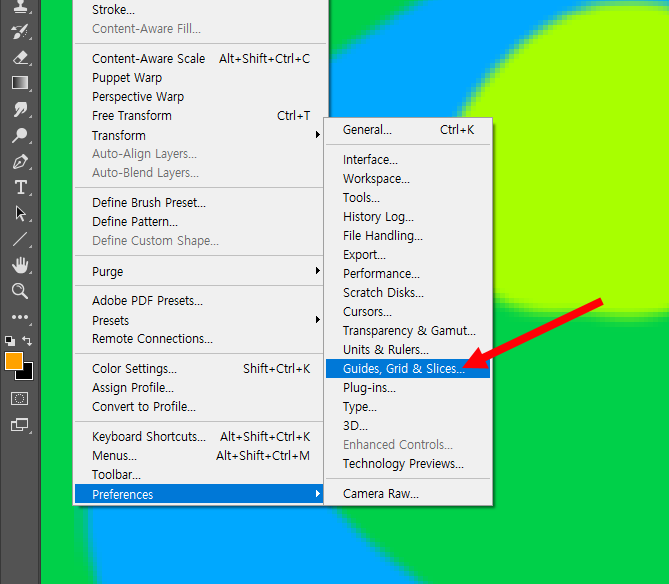Open Plug-ins... preferences
The width and height of the screenshot is (669, 584).
coord(408,387)
